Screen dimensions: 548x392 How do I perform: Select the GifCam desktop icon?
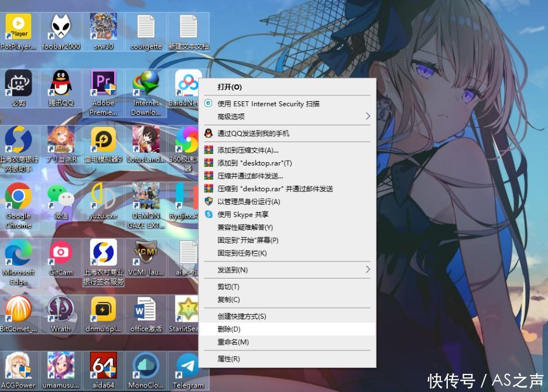coord(61,258)
